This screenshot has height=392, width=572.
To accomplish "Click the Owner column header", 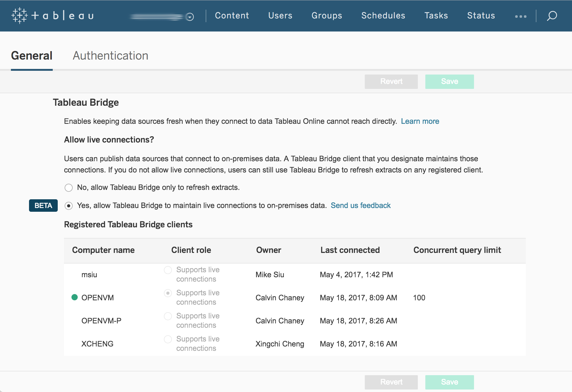I will pyautogui.click(x=269, y=250).
